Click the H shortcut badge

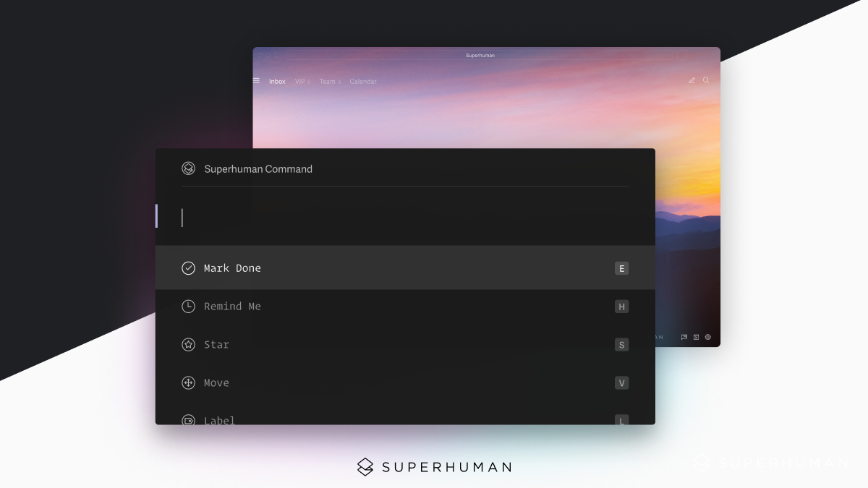(621, 307)
